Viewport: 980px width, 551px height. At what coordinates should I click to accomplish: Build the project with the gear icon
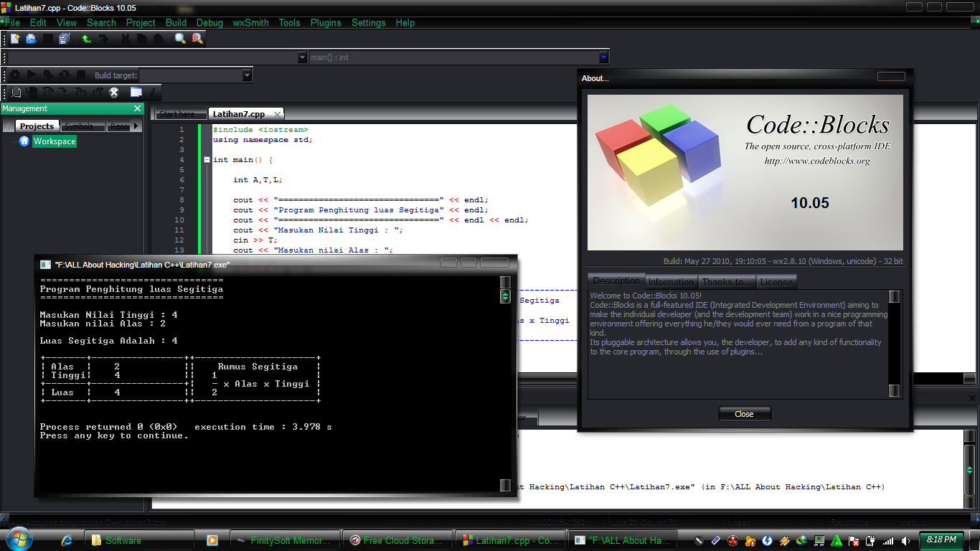(15, 75)
